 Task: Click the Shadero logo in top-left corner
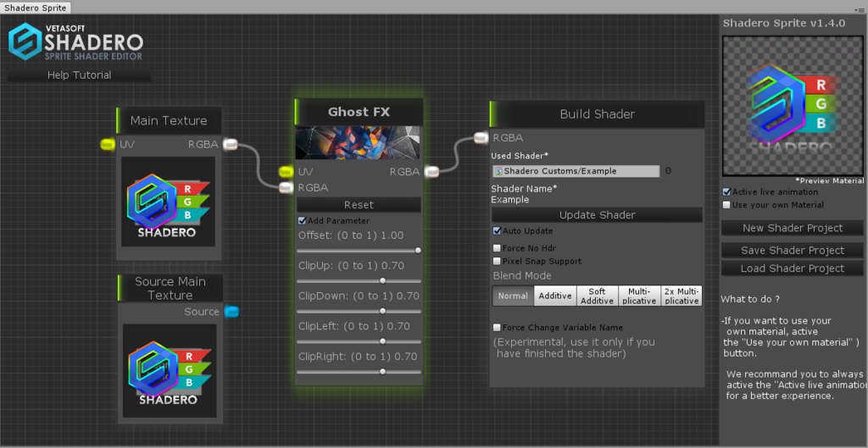point(75,41)
